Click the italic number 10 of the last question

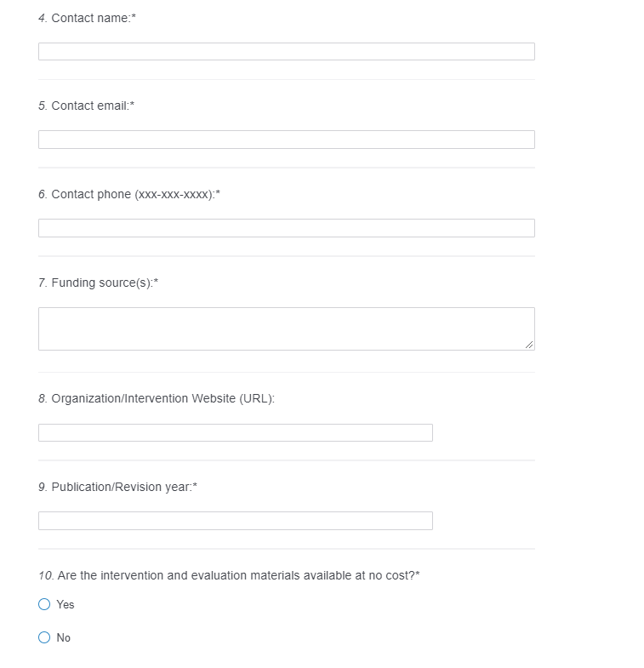tap(45, 575)
